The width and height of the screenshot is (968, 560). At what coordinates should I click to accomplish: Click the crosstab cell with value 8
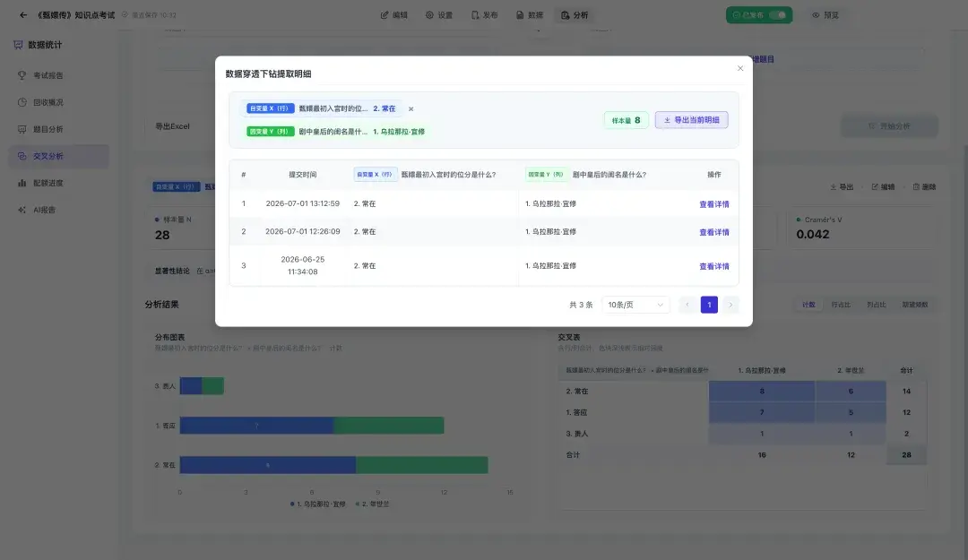(762, 392)
